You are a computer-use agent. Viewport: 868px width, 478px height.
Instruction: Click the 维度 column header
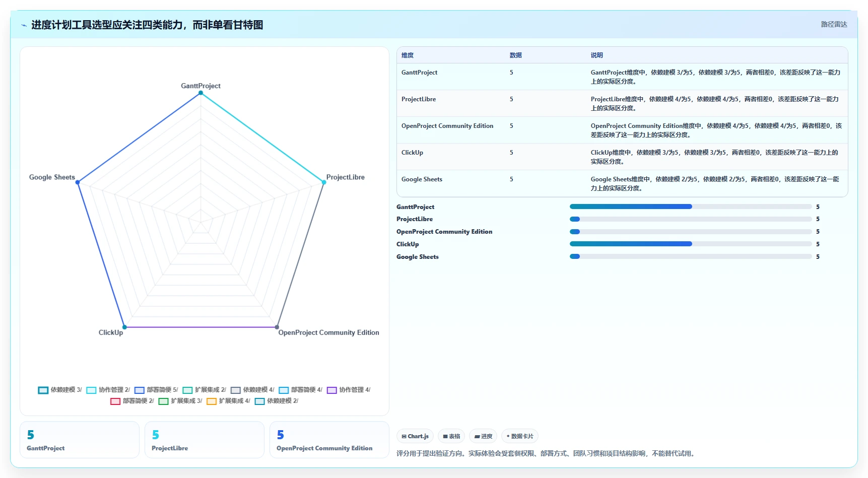point(408,55)
